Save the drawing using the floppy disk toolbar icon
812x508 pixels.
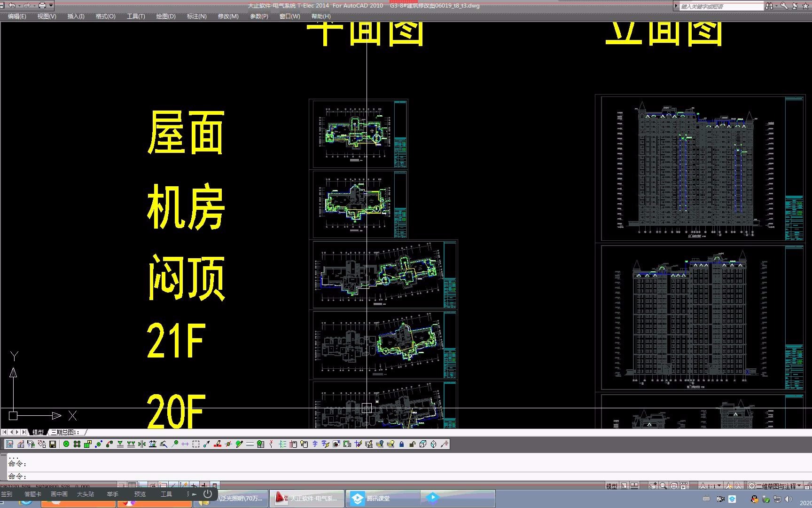(2, 5)
